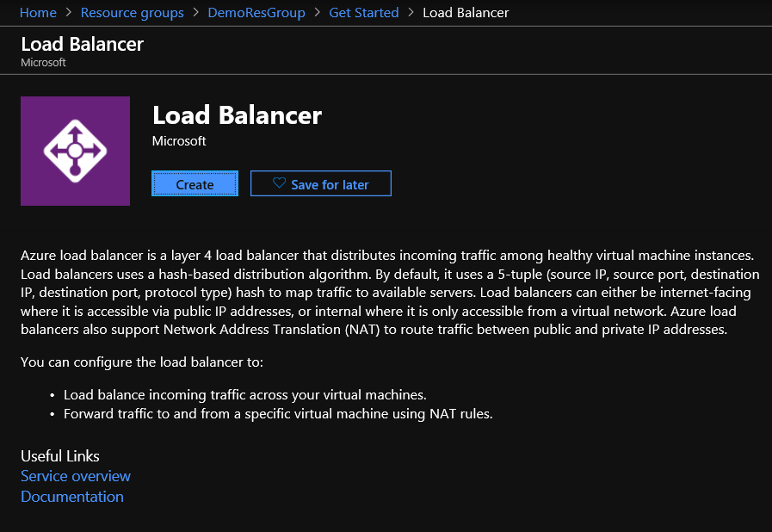Open the Service overview link

[76, 476]
